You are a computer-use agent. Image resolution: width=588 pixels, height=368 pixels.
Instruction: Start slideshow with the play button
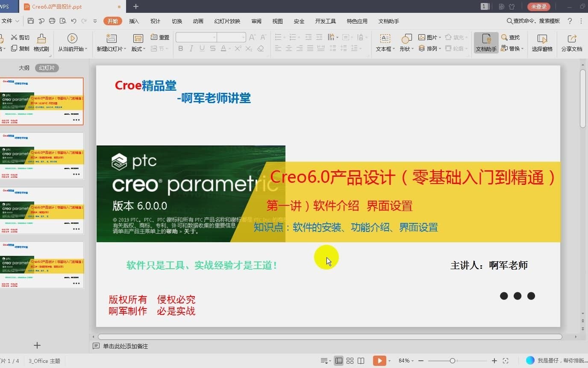[379, 360]
